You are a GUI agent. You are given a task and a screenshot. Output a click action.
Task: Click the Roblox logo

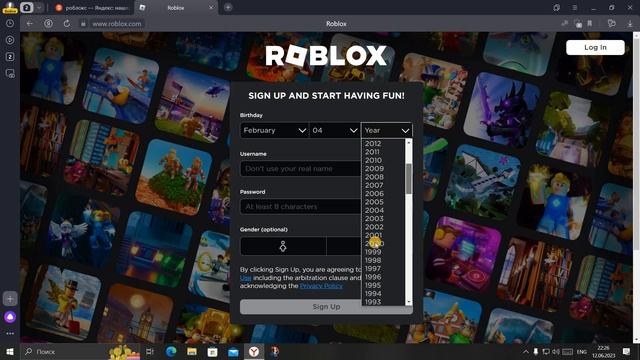[326, 56]
